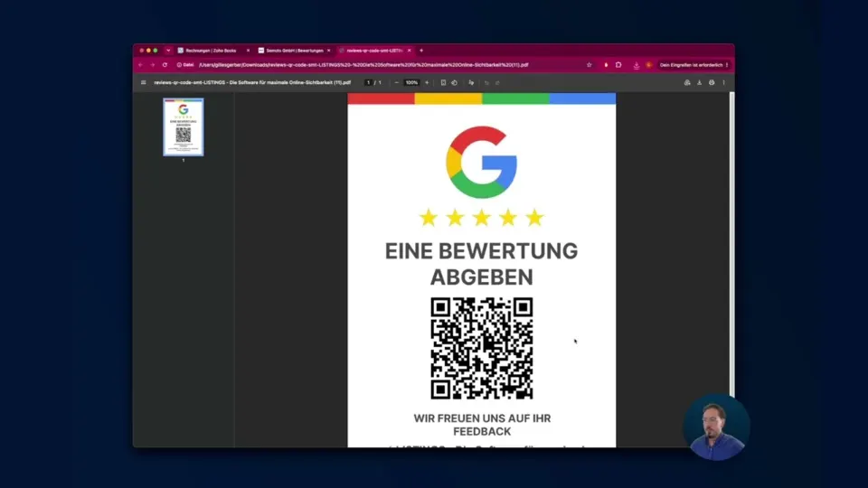Click the Dein Eingreifen ist erforderlich button
The width and height of the screenshot is (868, 488).
click(x=693, y=65)
